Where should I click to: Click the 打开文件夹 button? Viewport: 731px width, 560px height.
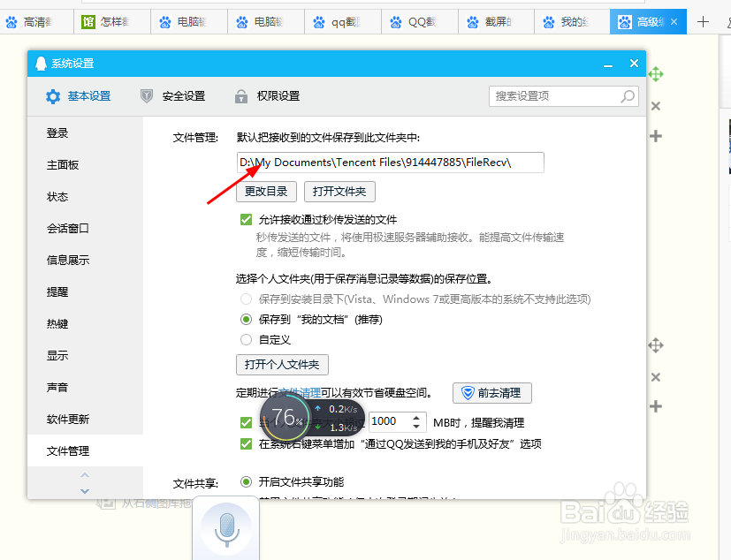(x=339, y=192)
